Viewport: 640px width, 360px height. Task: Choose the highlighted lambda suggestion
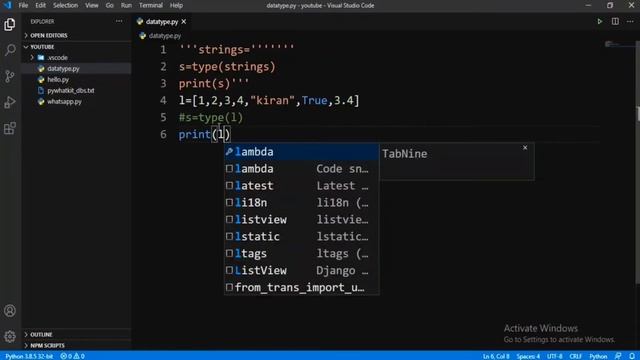pos(302,152)
